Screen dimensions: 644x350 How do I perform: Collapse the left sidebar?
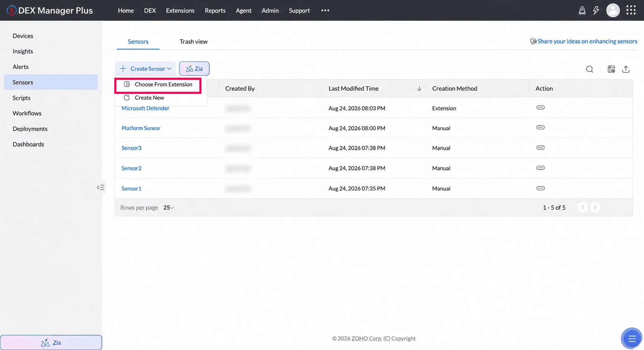[100, 187]
